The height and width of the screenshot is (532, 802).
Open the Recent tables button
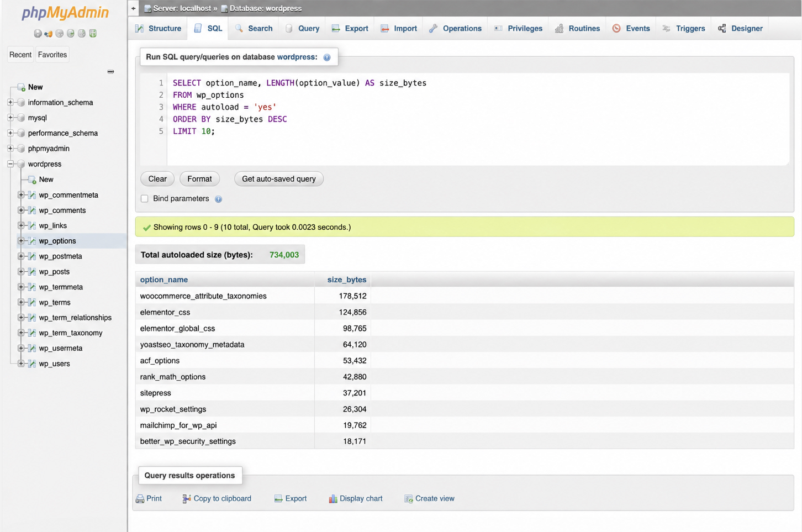[20, 55]
